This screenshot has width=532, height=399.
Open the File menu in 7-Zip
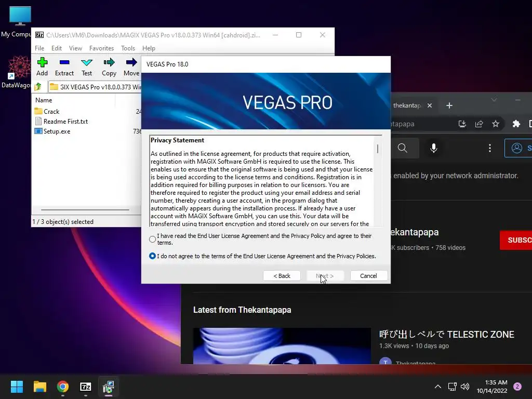(x=39, y=48)
